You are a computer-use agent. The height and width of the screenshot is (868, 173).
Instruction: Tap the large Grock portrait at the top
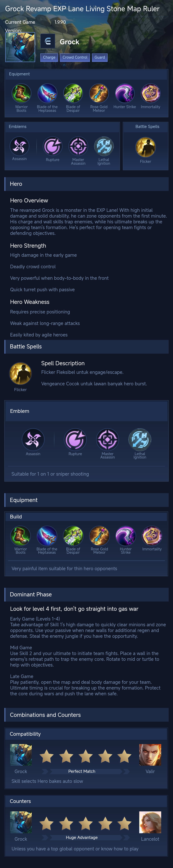point(20,47)
